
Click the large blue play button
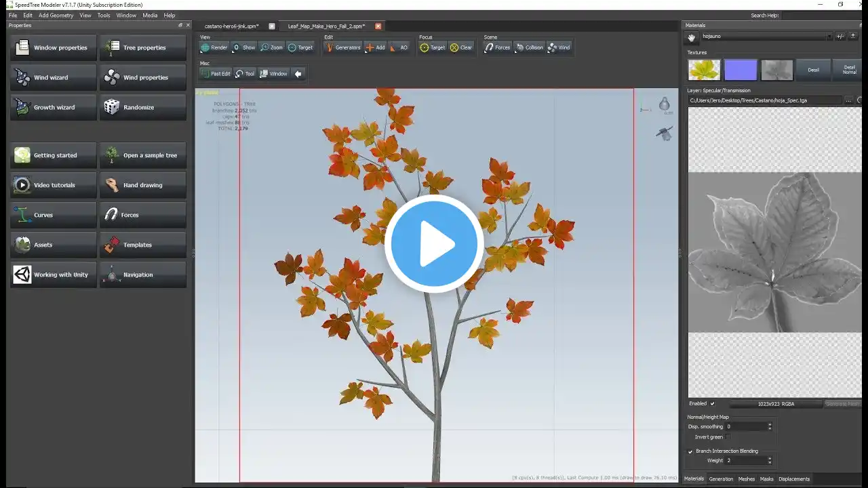[434, 244]
